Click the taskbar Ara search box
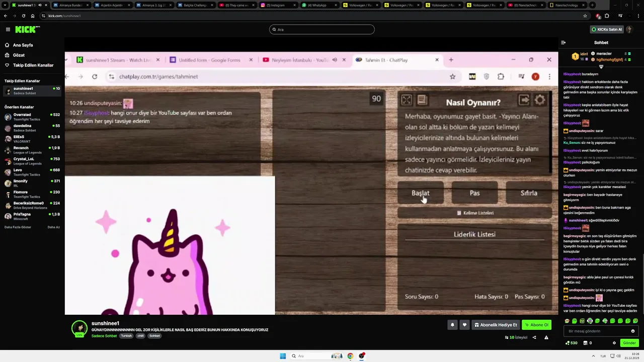The width and height of the screenshot is (644, 362). tap(316, 356)
